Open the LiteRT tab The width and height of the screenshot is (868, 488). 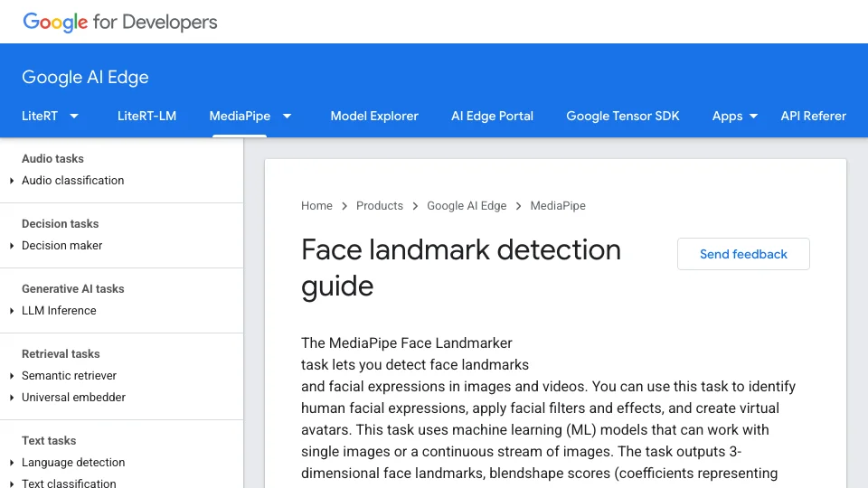(40, 117)
